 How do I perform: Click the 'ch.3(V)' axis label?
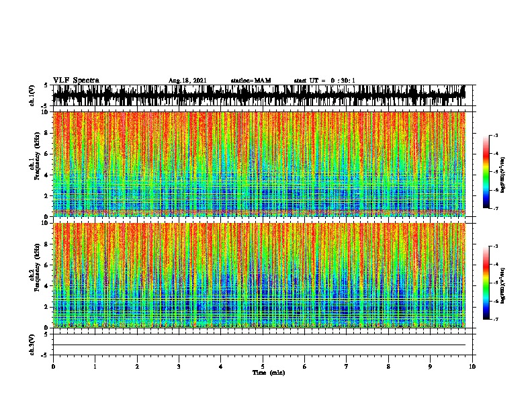pos(32,345)
